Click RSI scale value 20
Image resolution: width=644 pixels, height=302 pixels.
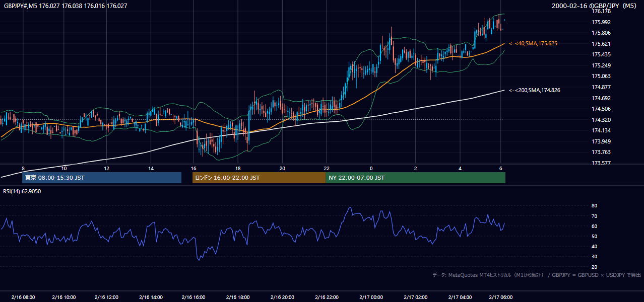(x=594, y=267)
